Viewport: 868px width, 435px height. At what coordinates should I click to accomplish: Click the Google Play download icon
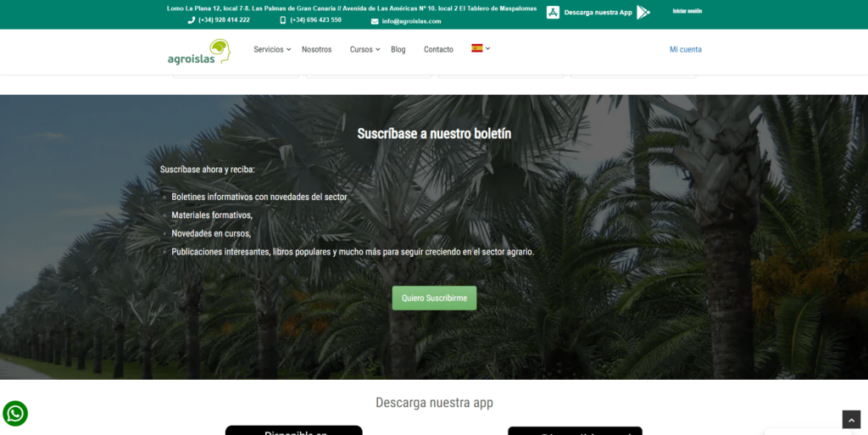(643, 12)
